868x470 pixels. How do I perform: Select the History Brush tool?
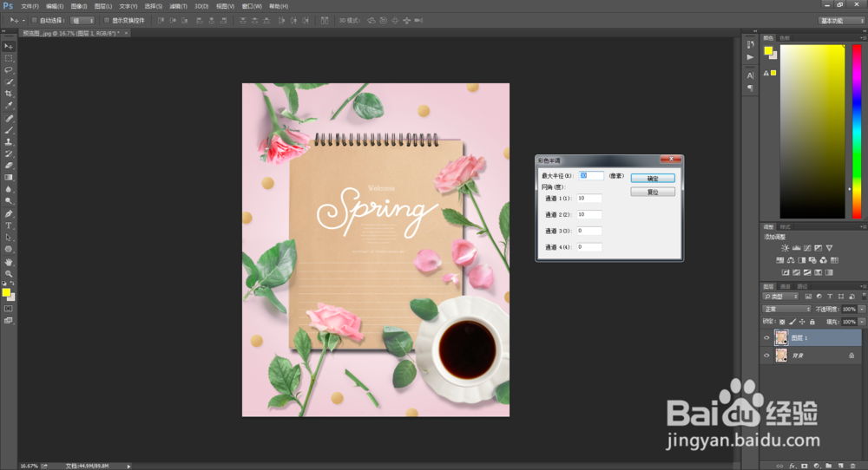[9, 153]
